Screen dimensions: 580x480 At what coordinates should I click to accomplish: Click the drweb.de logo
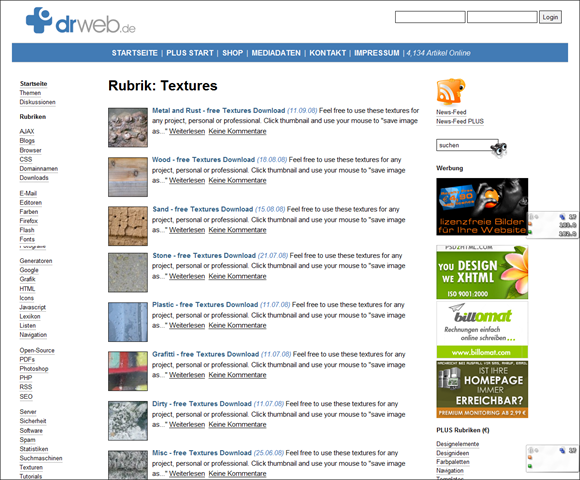point(81,21)
